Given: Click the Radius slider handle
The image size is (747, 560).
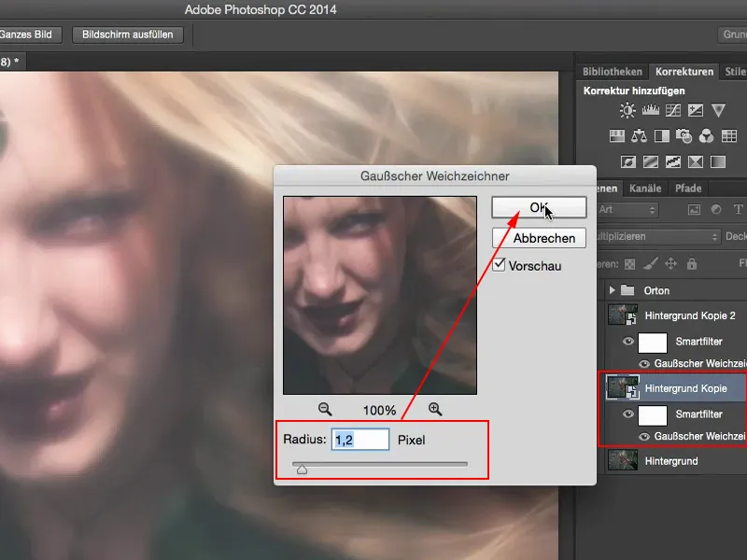Looking at the screenshot, I should 302,470.
